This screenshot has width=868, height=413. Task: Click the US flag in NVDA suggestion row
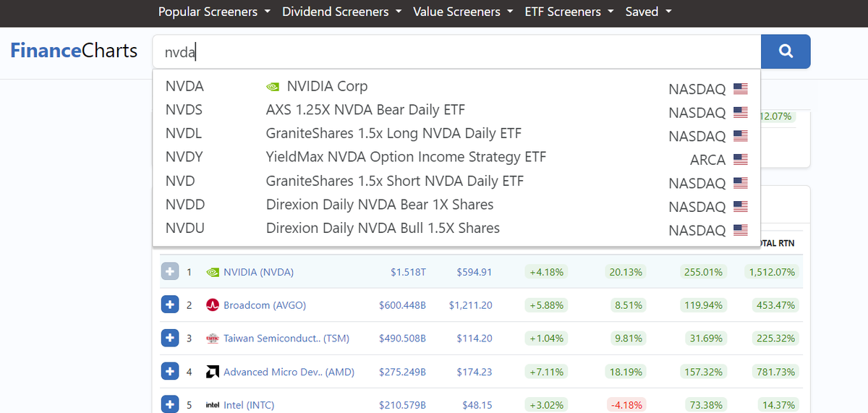click(740, 88)
